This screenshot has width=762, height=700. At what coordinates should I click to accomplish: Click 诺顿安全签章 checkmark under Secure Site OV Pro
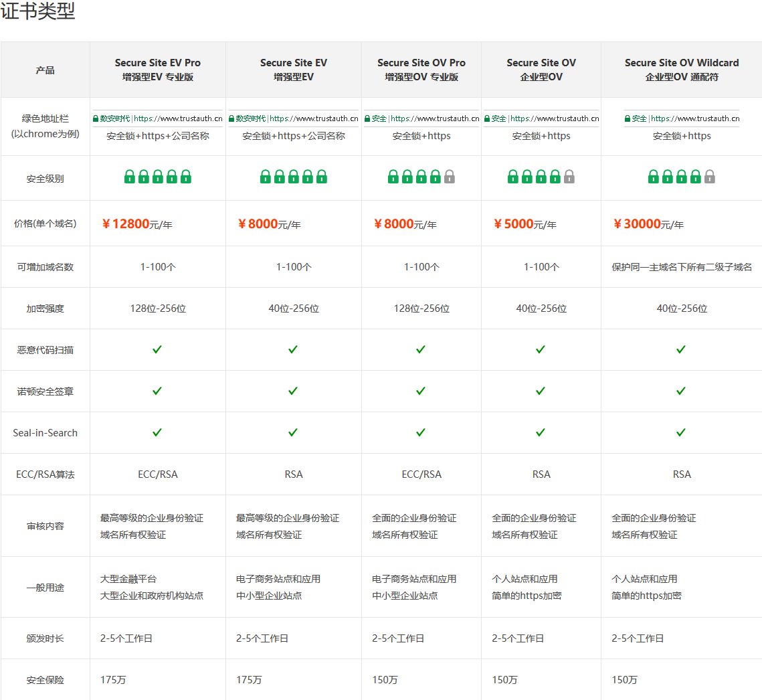421,391
